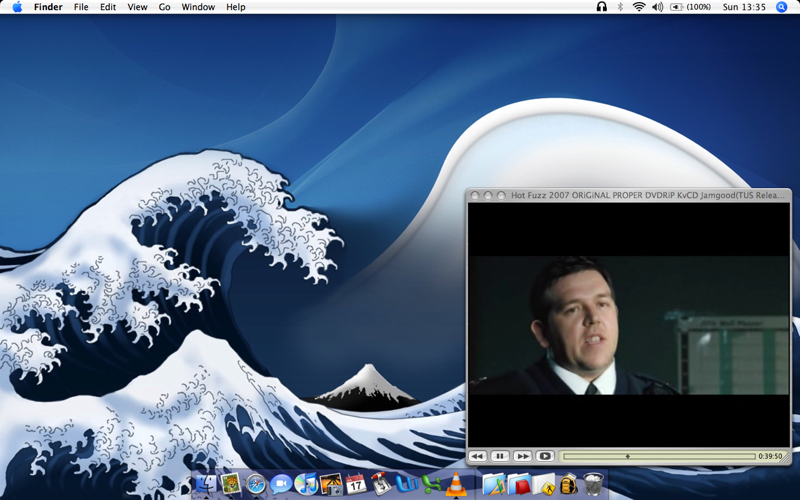Open iCal calendar icon showing 17
This screenshot has width=800, height=500.
(x=356, y=484)
